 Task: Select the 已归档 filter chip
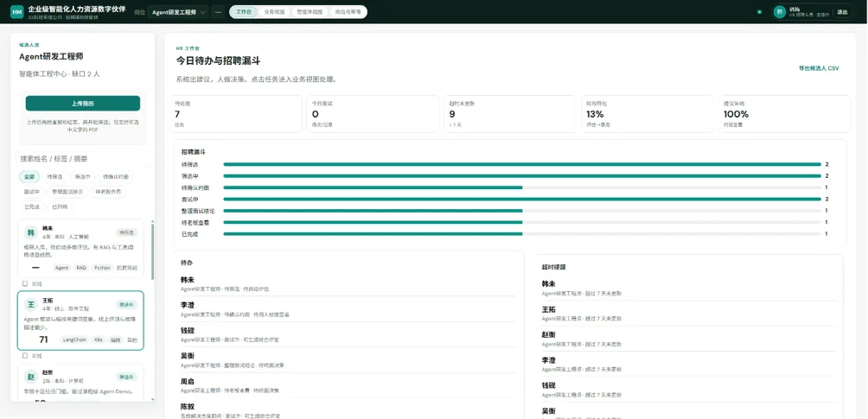click(x=60, y=206)
